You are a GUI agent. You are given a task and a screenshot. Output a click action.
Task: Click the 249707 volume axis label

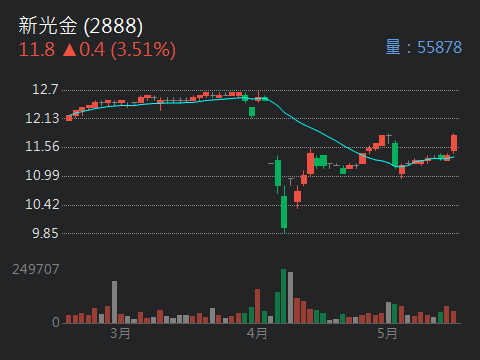36,269
